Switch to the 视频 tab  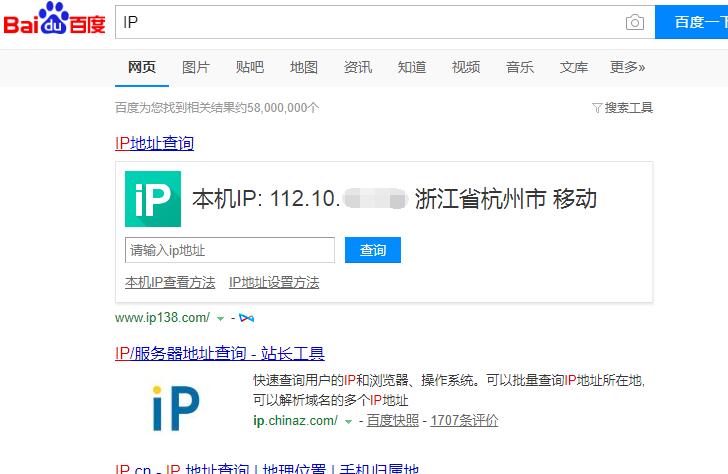tap(466, 67)
